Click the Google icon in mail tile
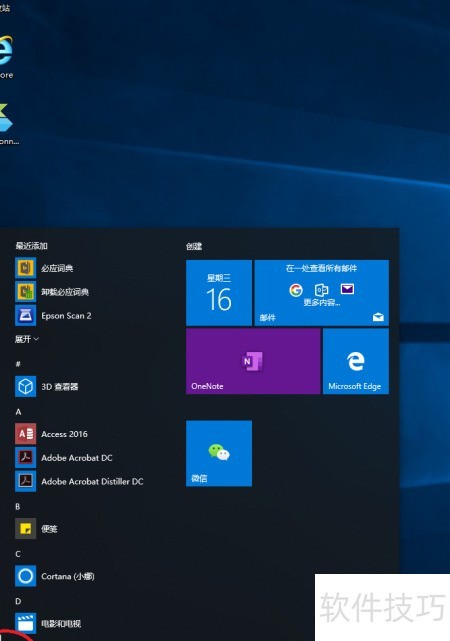Viewport: 450px width, 641px height. pyautogui.click(x=296, y=290)
